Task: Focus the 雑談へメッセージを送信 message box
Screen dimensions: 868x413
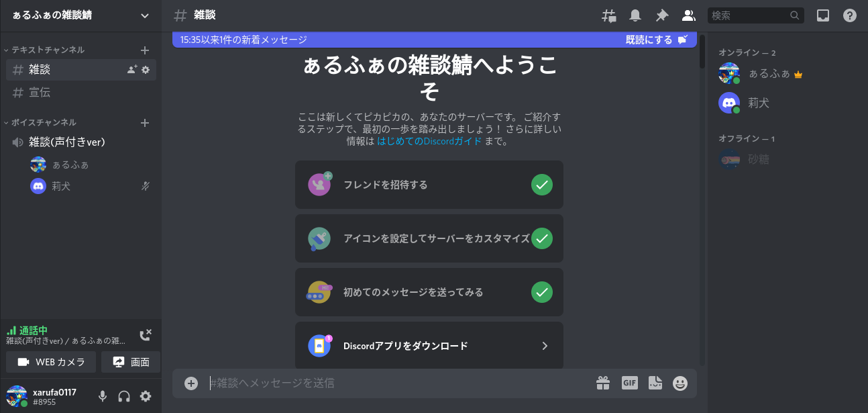Action: pyautogui.click(x=398, y=383)
